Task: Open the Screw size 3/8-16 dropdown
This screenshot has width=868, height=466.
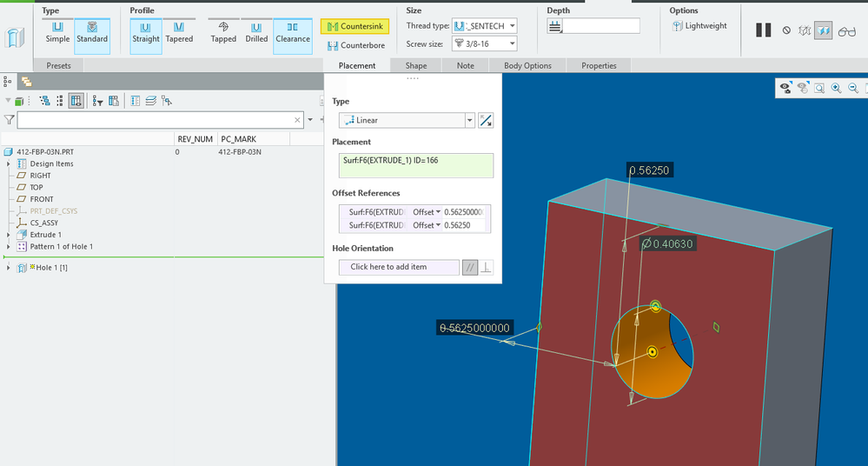Action: 484,43
